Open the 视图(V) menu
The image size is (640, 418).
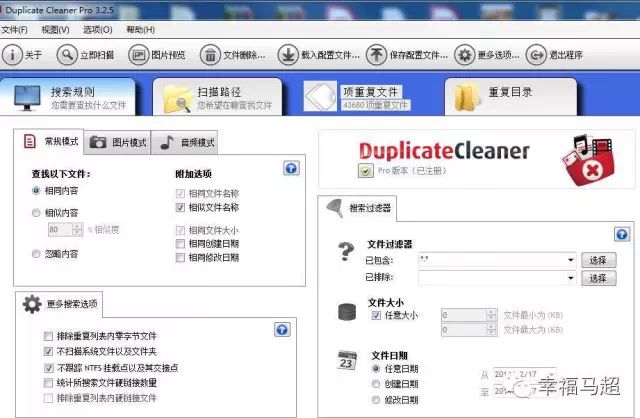point(56,30)
